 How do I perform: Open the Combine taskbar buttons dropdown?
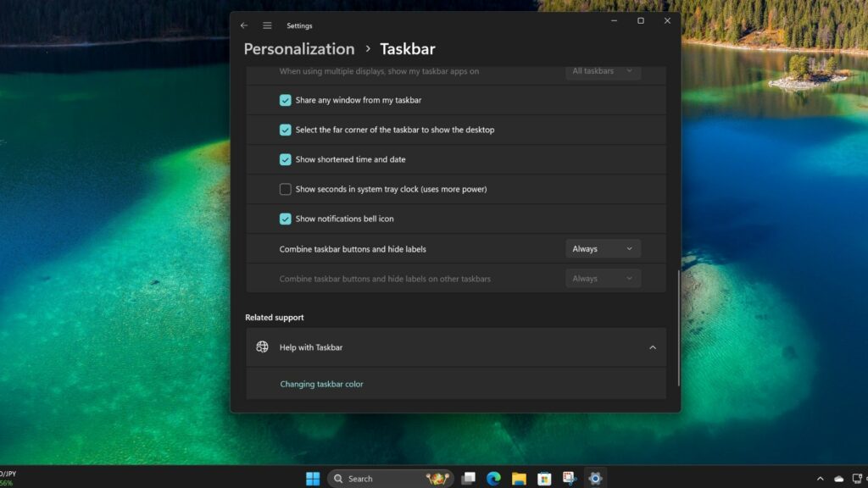click(603, 248)
